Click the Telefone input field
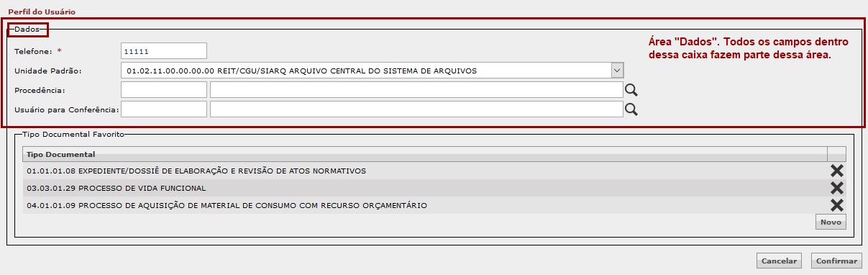The image size is (868, 275). click(x=164, y=51)
